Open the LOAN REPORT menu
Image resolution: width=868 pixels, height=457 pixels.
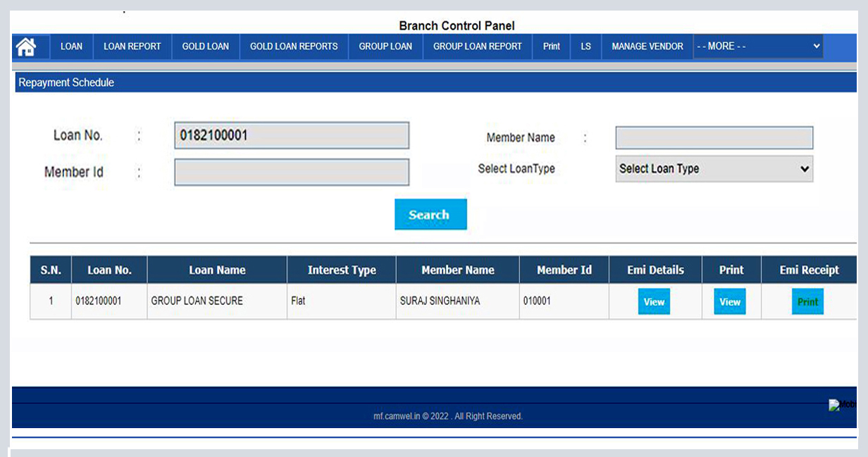[132, 46]
